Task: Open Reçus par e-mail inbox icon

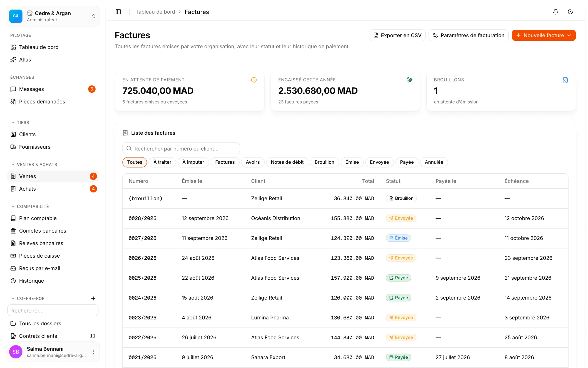Action: [13, 268]
